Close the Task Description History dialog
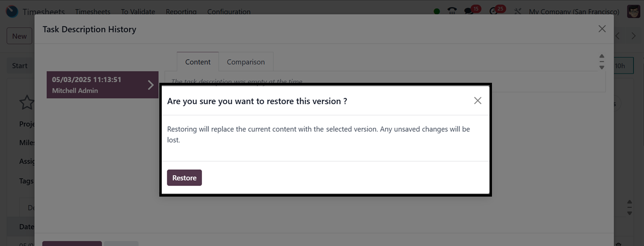The image size is (644, 246). click(602, 29)
